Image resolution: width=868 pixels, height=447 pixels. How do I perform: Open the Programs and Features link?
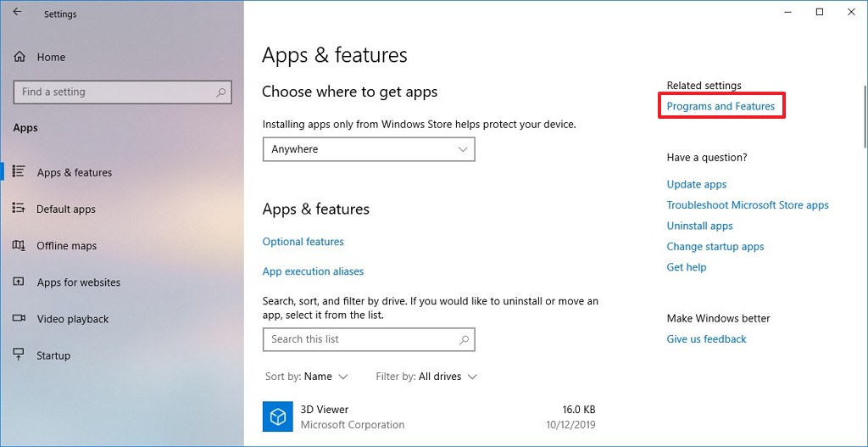(x=721, y=106)
